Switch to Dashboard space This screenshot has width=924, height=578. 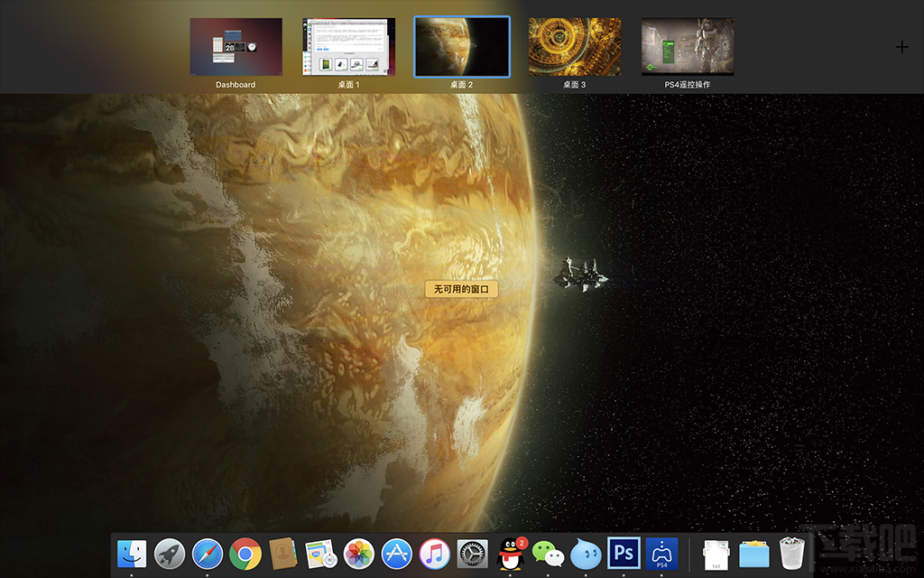pos(236,47)
